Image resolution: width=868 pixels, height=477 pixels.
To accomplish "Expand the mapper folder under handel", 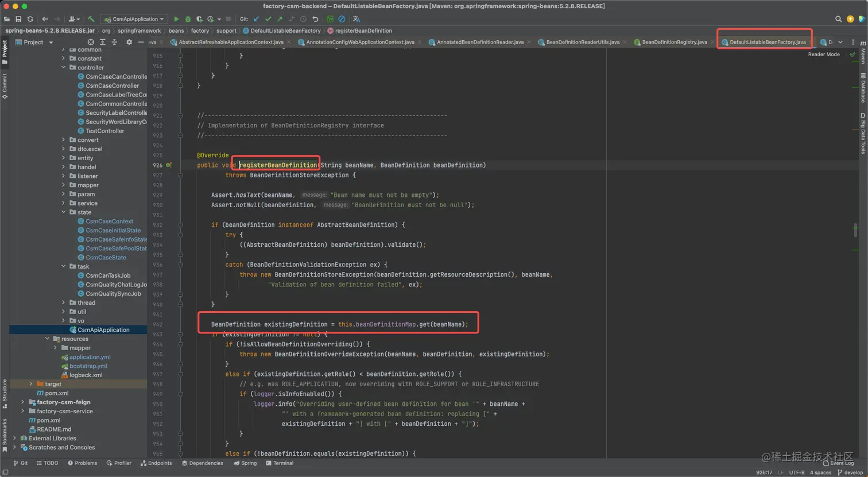I will pos(64,185).
